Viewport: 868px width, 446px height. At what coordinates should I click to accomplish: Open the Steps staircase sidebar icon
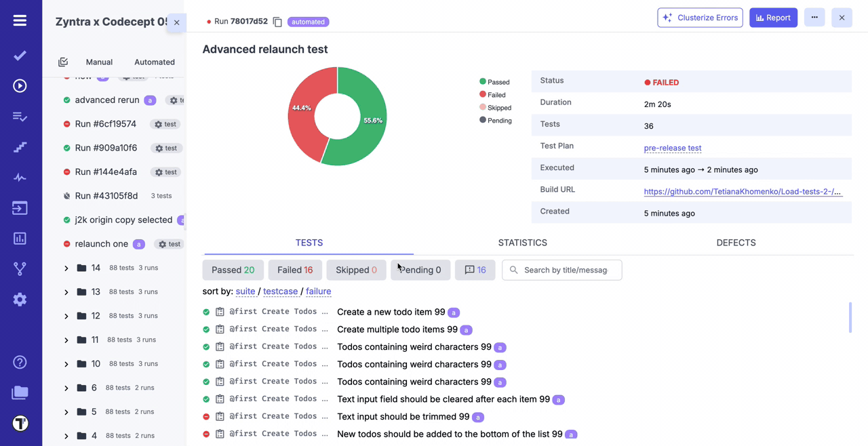coord(20,147)
